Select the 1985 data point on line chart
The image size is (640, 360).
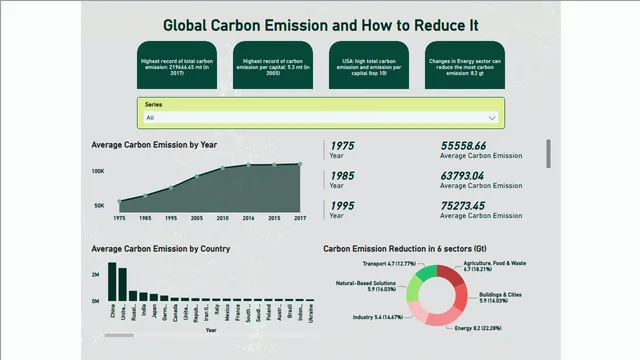(145, 196)
